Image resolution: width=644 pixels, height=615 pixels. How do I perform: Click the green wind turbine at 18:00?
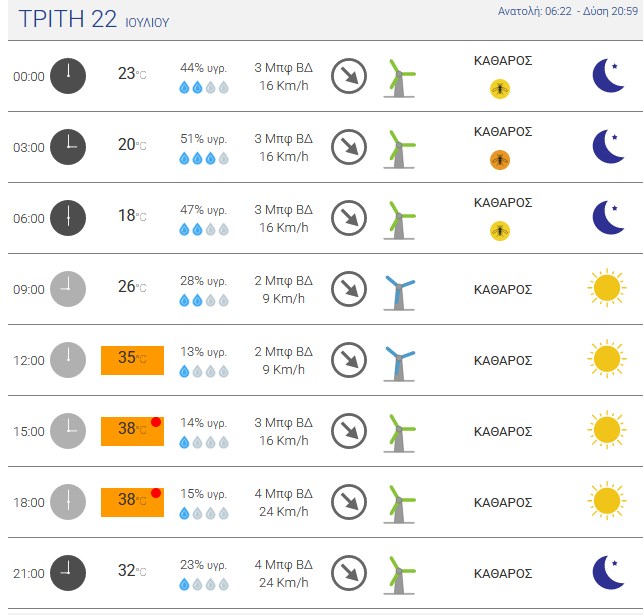tap(399, 505)
